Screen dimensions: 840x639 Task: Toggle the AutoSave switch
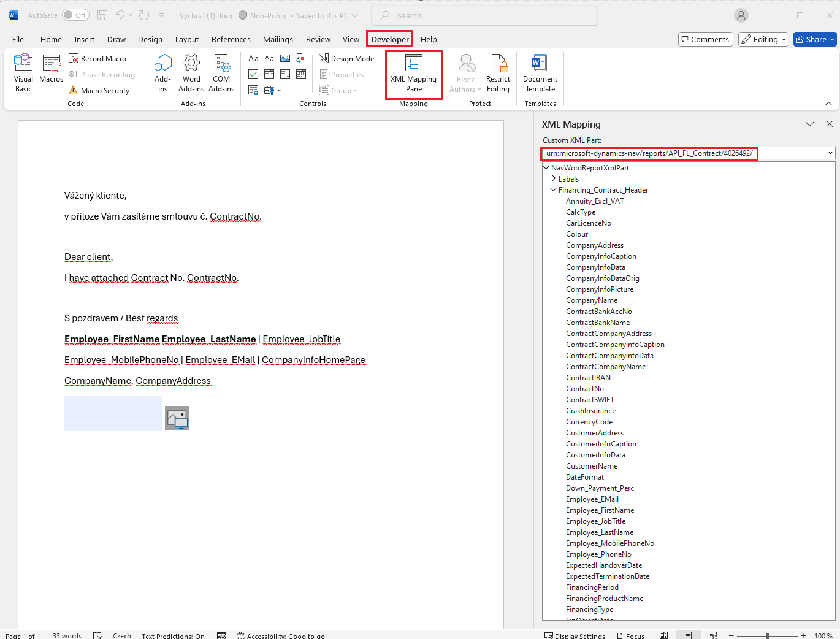(x=75, y=15)
